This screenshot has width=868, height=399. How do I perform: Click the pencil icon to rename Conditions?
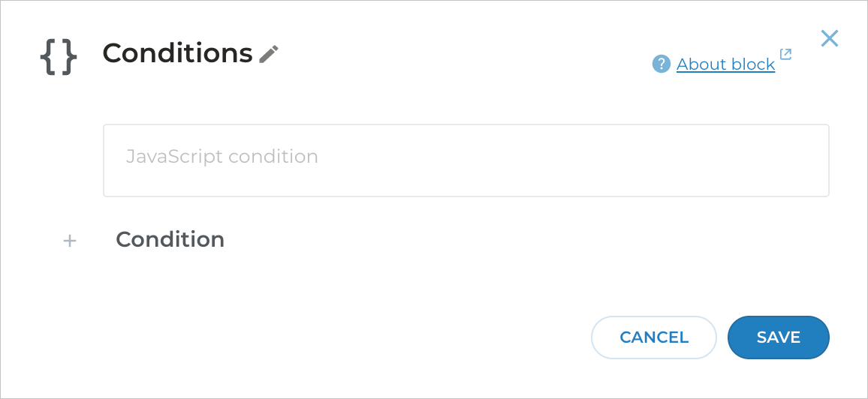(x=269, y=54)
